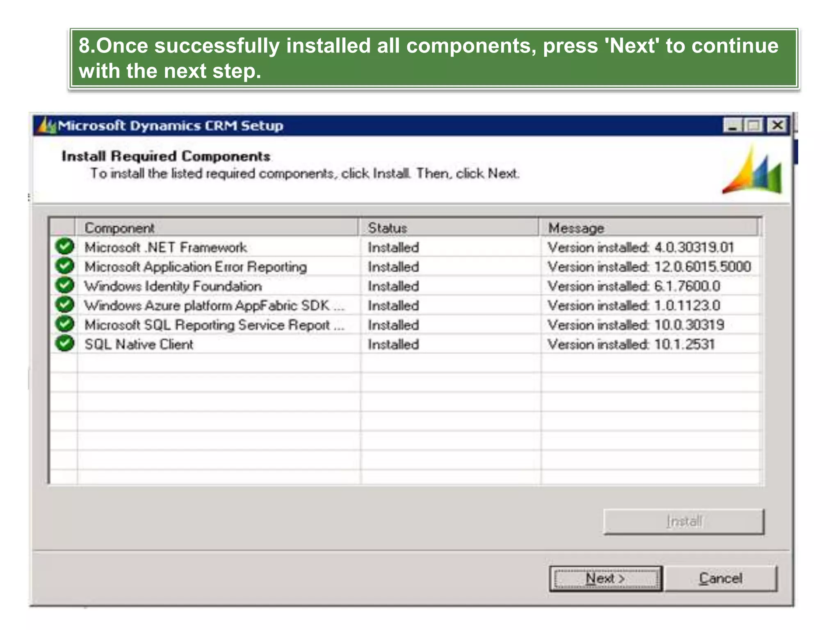Click the green check beside SQL Native Client
Viewport: 840px width, 630px height.
tap(65, 343)
